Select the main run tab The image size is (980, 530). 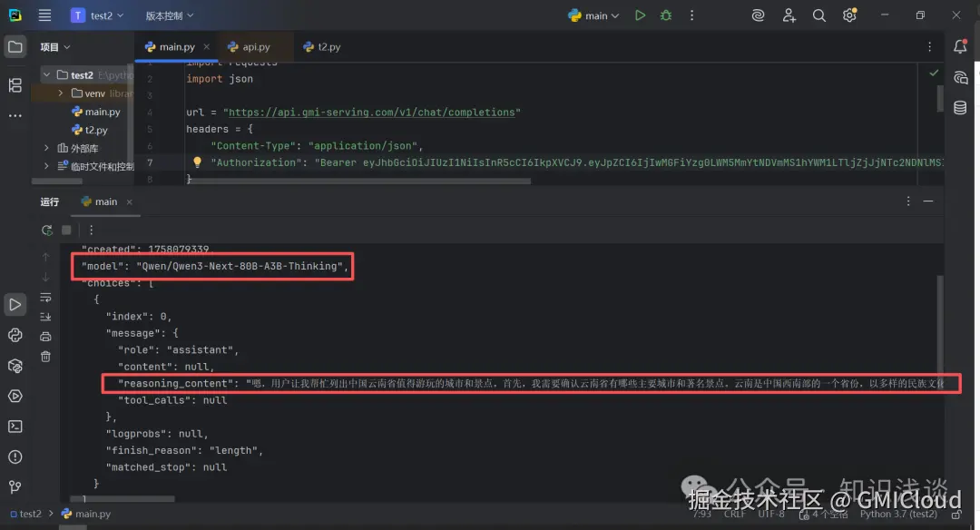100,201
